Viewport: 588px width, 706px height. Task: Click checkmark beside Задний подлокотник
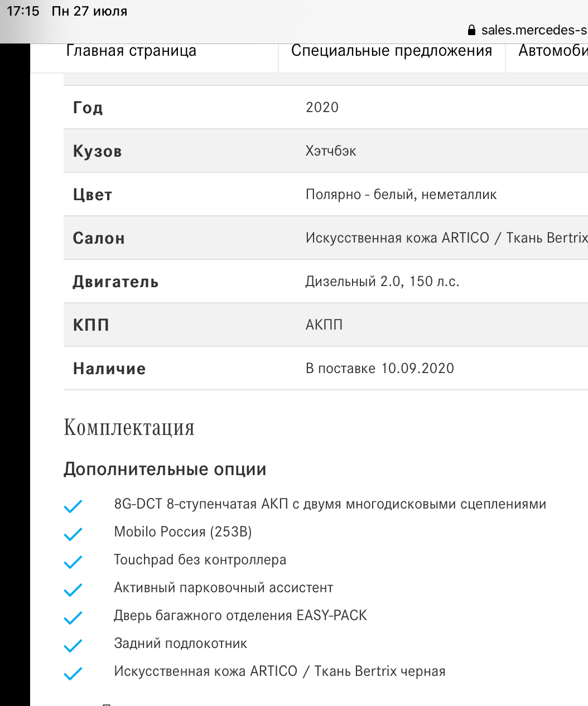[73, 646]
